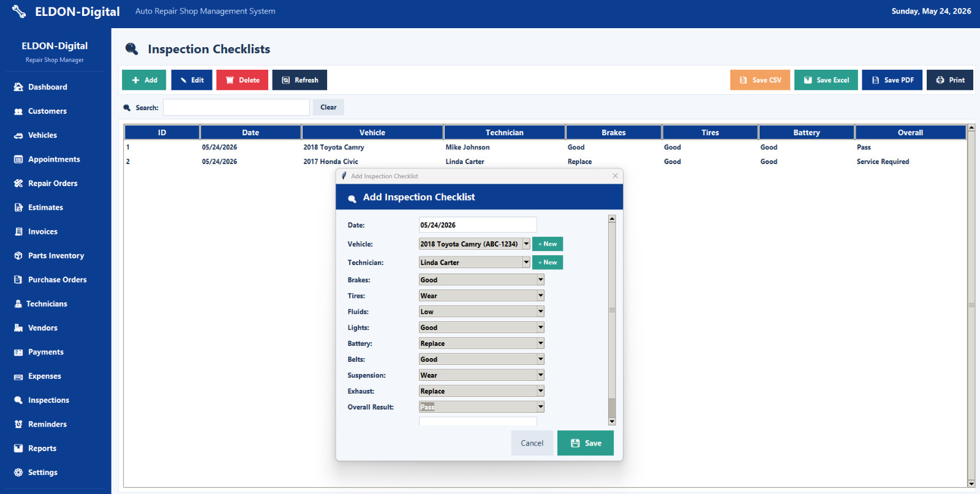
Task: Refresh the inspection list
Action: [x=300, y=80]
